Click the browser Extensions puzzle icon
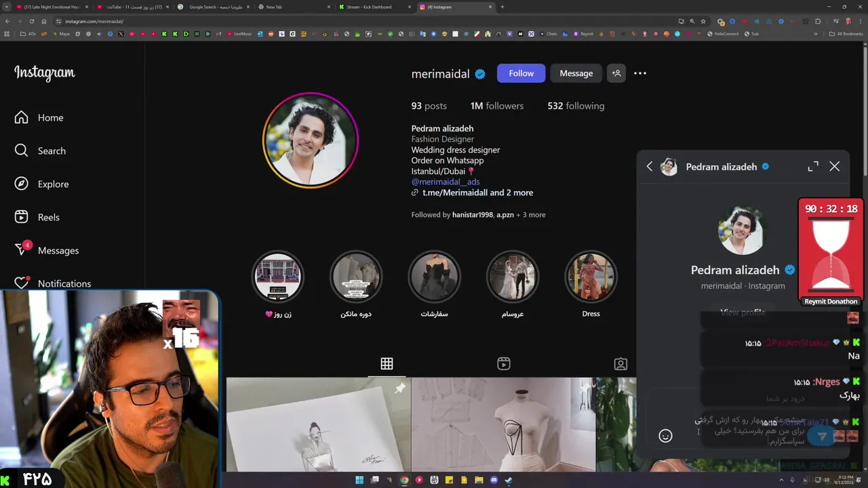868x488 pixels. point(817,21)
